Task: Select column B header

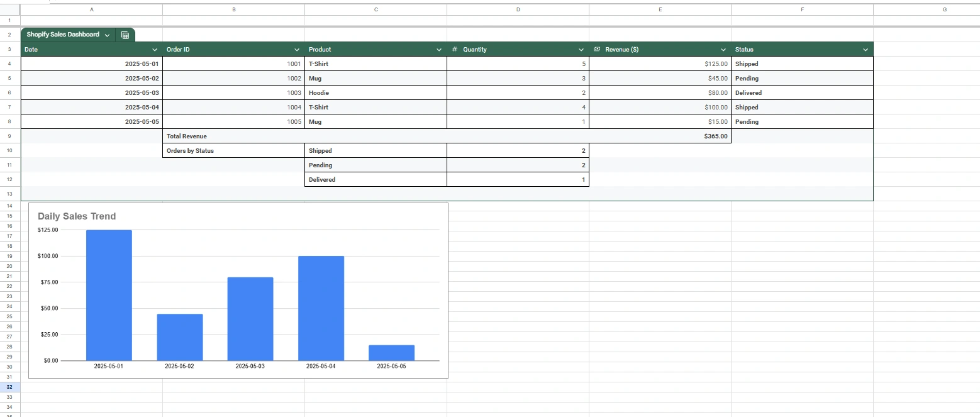Action: tap(234, 9)
